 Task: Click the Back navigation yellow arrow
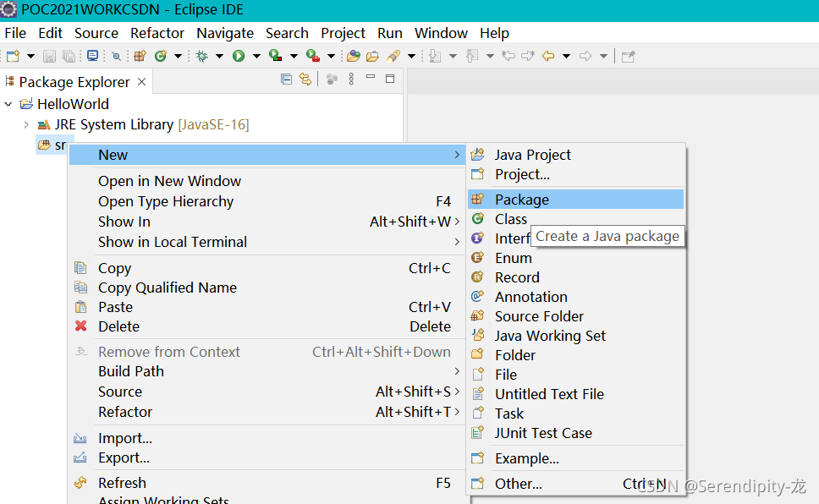tap(548, 56)
